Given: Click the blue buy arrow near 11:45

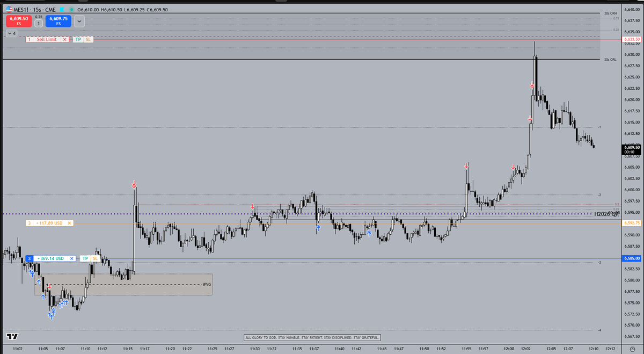Looking at the screenshot, I should [x=369, y=234].
